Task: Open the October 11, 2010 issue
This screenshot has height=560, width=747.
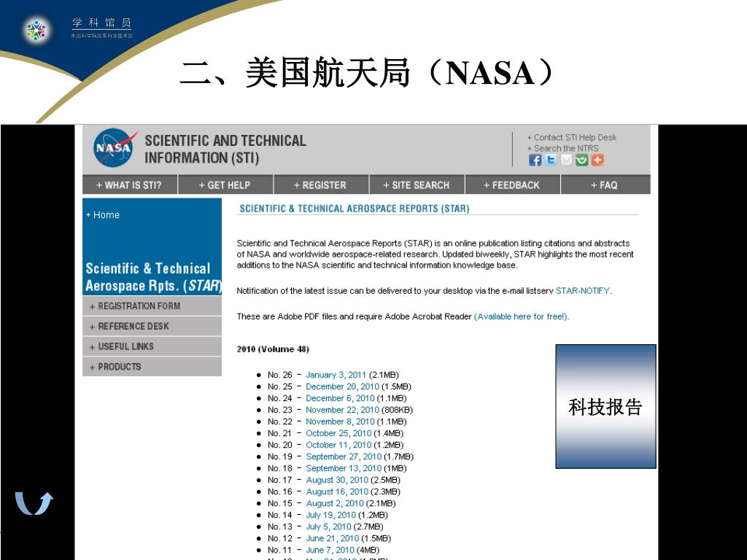Action: [338, 445]
